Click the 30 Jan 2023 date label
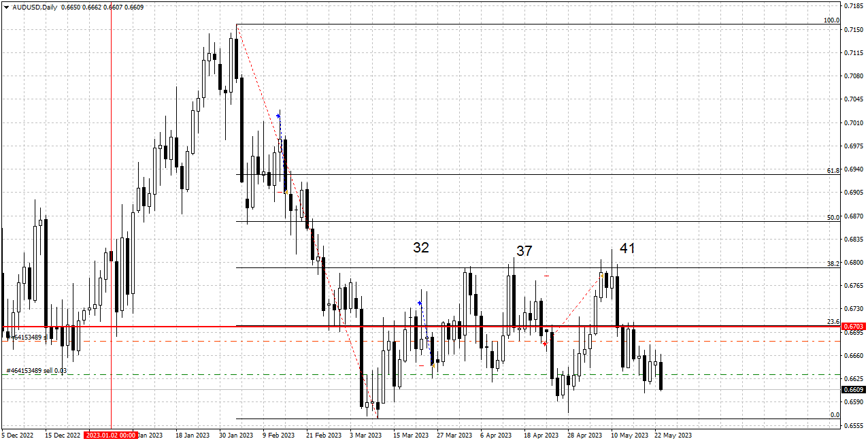Viewport: 868px width, 443px height. (x=237, y=435)
